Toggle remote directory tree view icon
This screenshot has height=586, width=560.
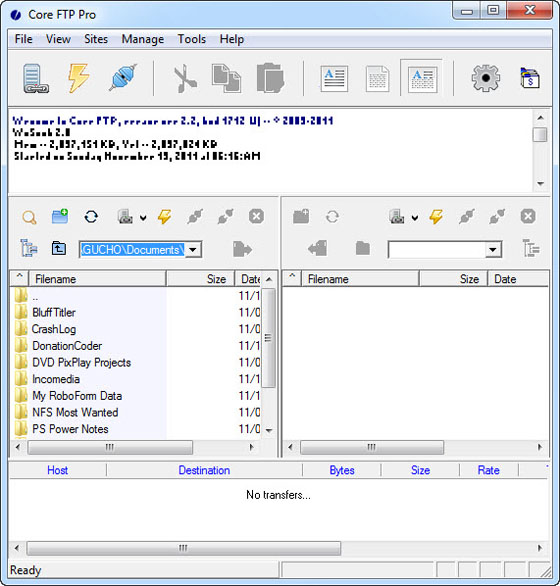(x=531, y=248)
